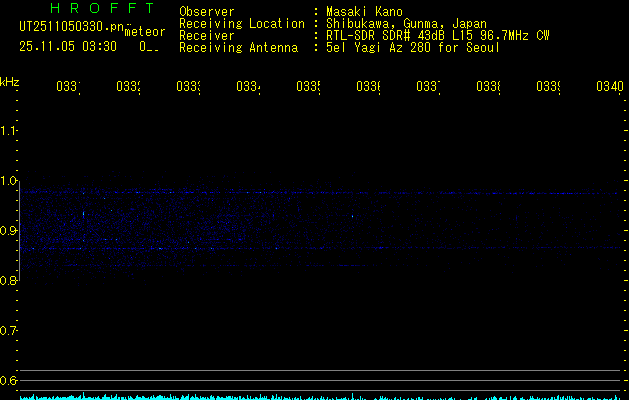Screen dimensions: 629x400
Task: Click the 0.8 kHz axis label
Action: click(x=10, y=281)
